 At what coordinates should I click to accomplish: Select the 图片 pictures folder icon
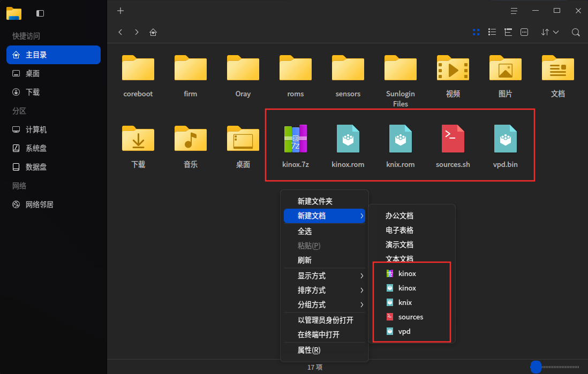[x=506, y=68]
